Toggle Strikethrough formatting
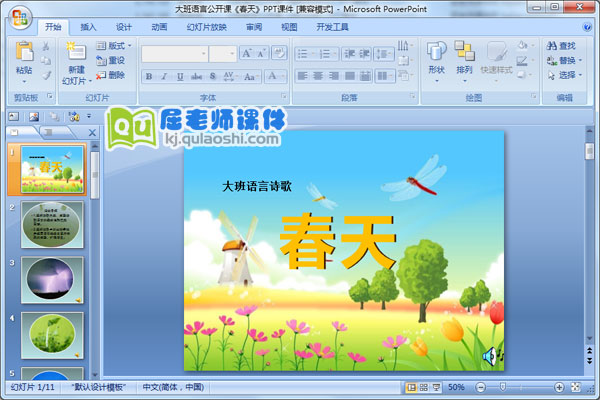Screen dimensions: 600x400 pyautogui.click(x=196, y=77)
